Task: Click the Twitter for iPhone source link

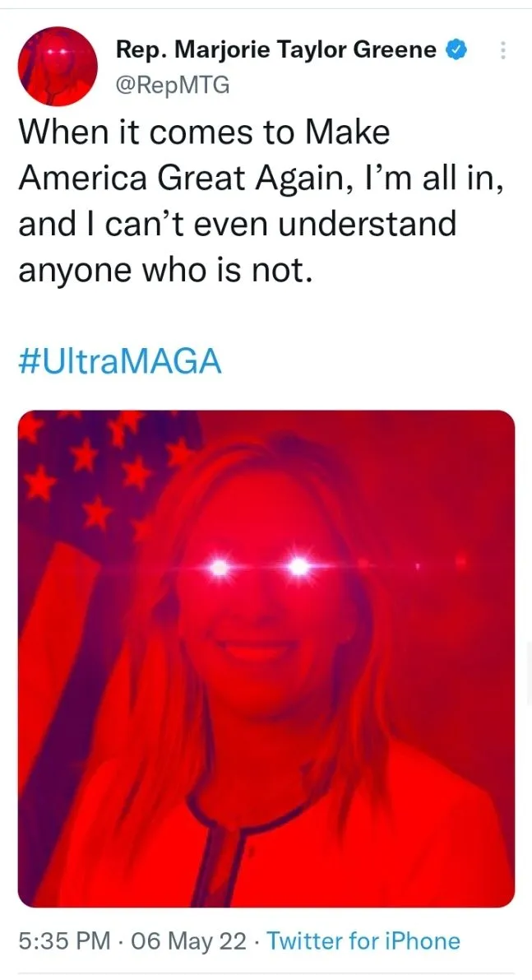Action: click(x=363, y=941)
